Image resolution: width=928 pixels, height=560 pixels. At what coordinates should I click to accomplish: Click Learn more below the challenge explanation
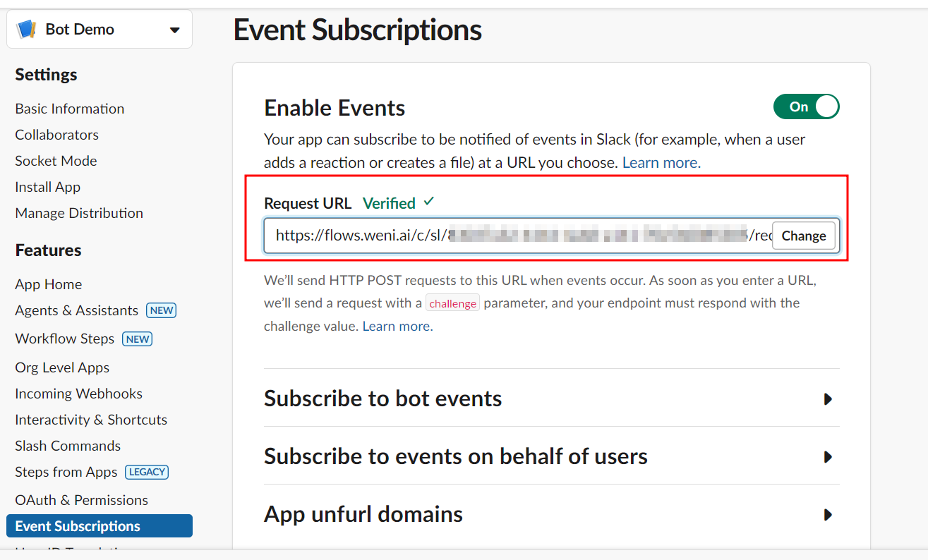click(x=396, y=325)
